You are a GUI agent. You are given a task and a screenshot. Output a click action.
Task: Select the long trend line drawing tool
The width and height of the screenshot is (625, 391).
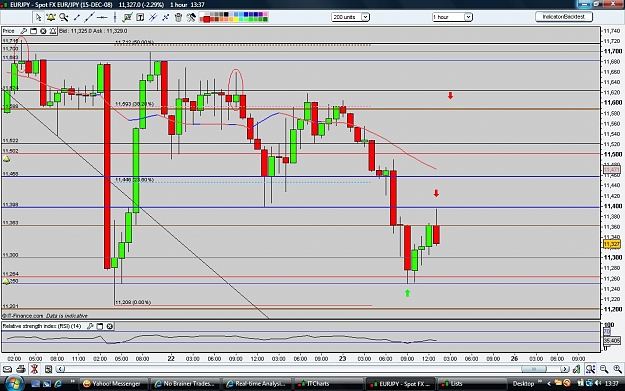tap(89, 17)
